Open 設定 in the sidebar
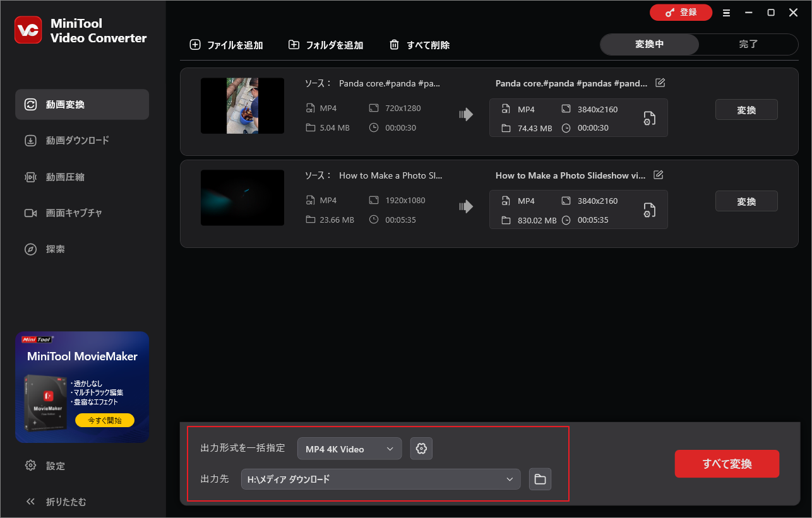 [x=45, y=466]
